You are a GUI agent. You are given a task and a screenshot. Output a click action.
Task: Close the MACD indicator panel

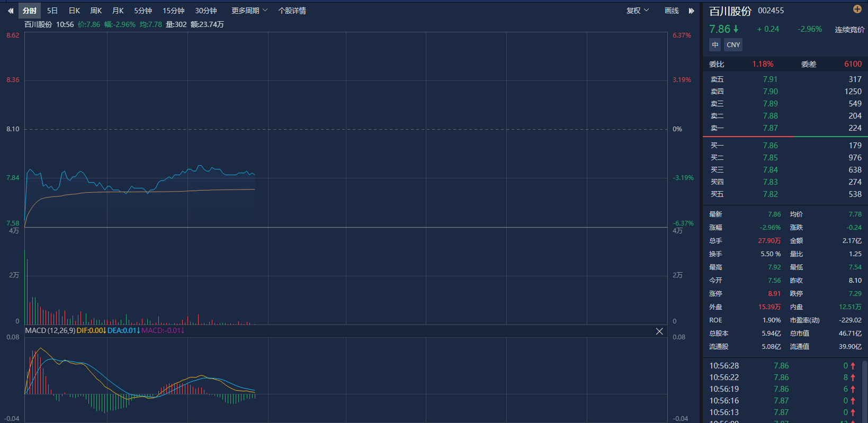click(659, 331)
